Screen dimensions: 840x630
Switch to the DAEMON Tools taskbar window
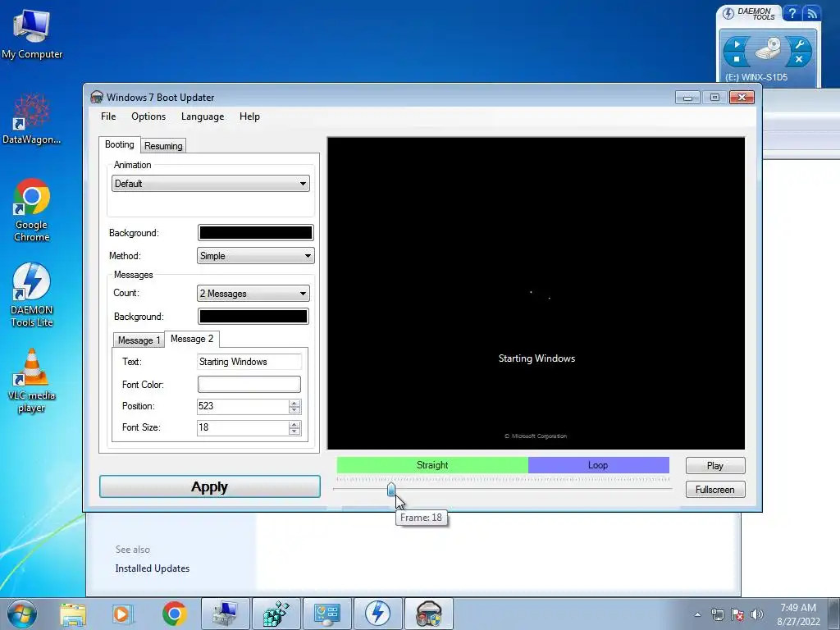[x=377, y=614]
